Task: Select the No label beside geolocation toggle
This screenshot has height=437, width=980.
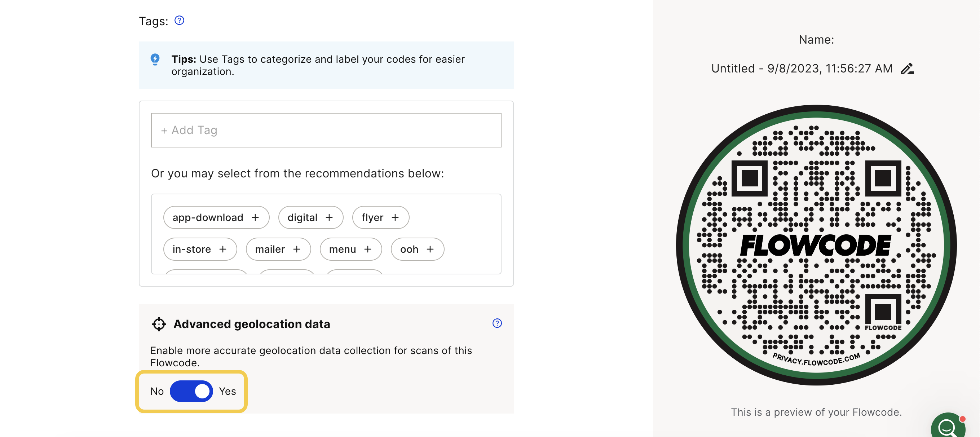Action: (x=157, y=391)
